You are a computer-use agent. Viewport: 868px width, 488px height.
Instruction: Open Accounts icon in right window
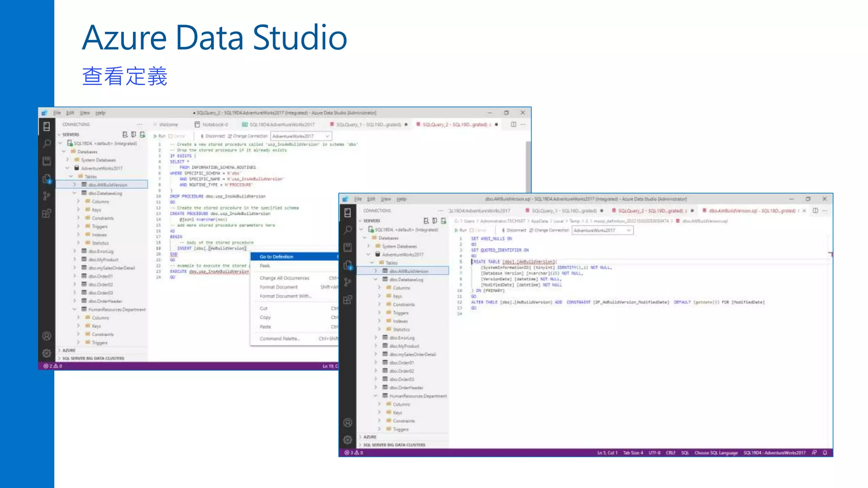348,422
